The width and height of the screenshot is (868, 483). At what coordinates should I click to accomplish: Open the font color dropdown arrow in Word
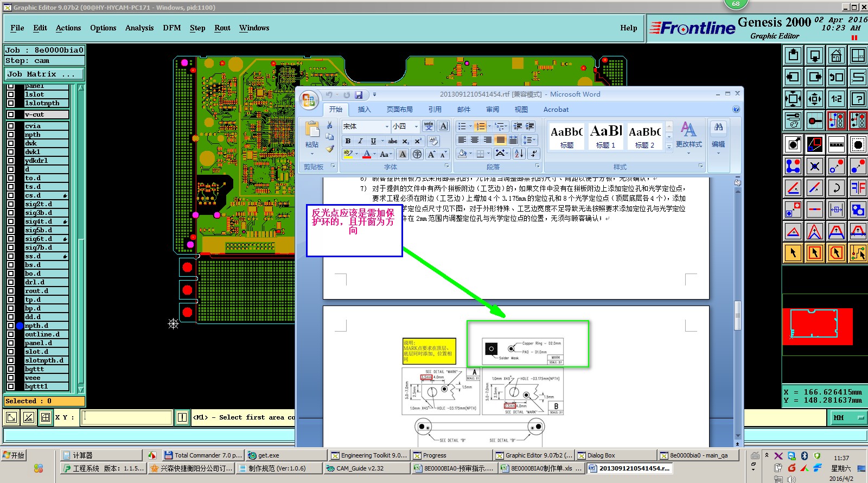374,154
